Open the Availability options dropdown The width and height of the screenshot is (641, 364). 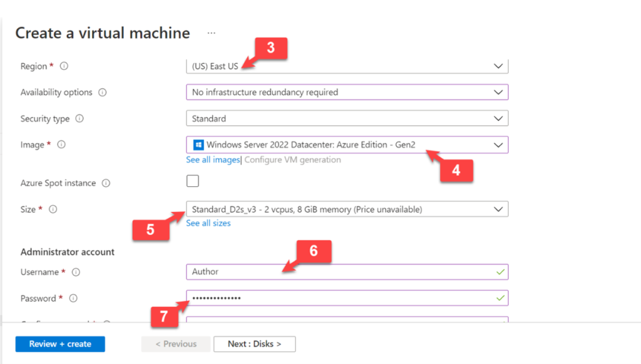click(x=347, y=93)
